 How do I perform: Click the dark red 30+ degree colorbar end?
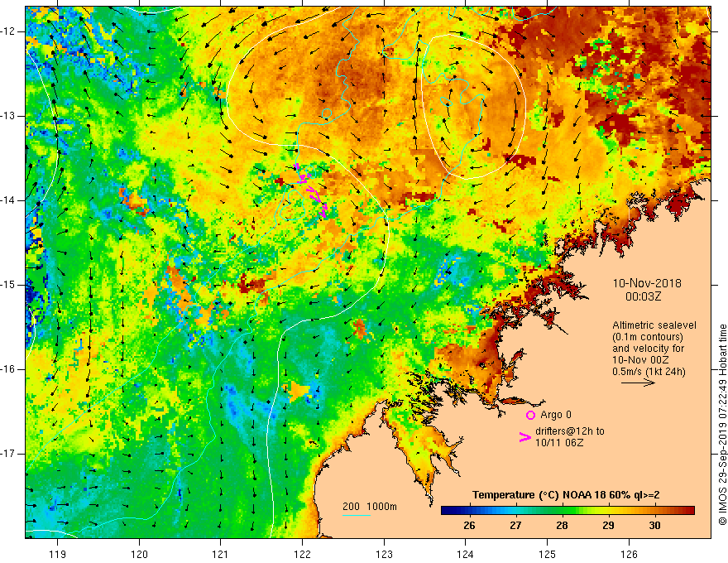pyautogui.click(x=689, y=511)
